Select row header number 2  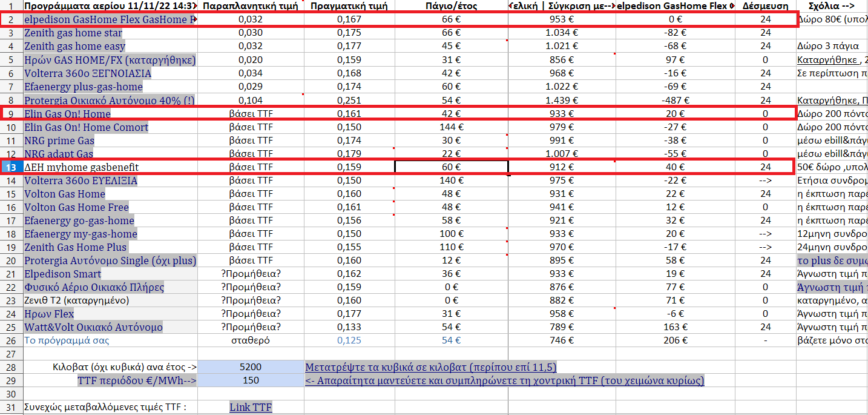[12, 19]
